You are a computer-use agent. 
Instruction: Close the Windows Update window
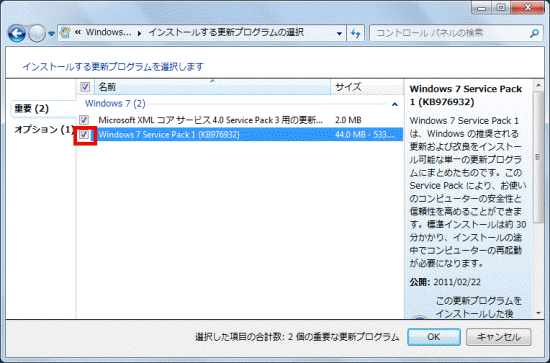tap(528, 8)
